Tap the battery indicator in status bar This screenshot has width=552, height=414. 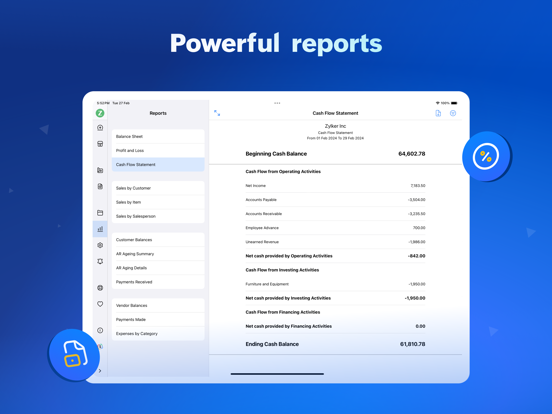tap(454, 103)
